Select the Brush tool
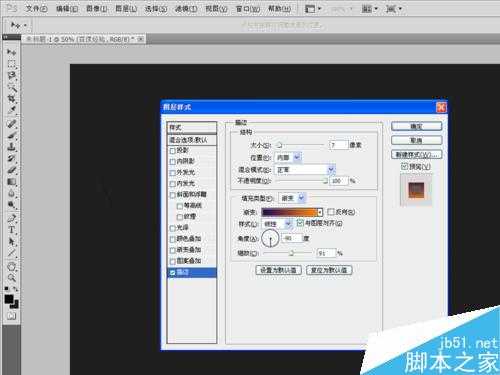Viewport: 500px width, 375px height. point(11,136)
